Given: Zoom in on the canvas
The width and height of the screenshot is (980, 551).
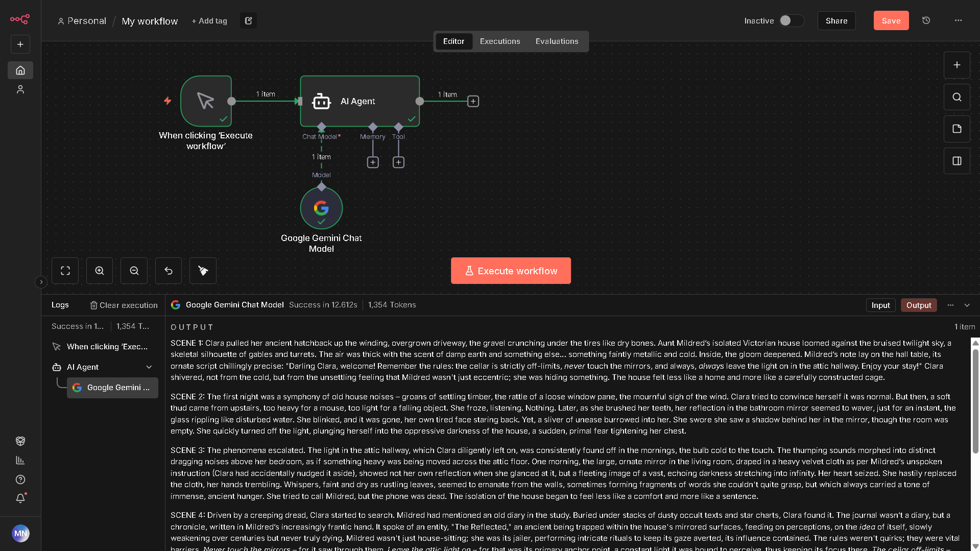Looking at the screenshot, I should (100, 271).
